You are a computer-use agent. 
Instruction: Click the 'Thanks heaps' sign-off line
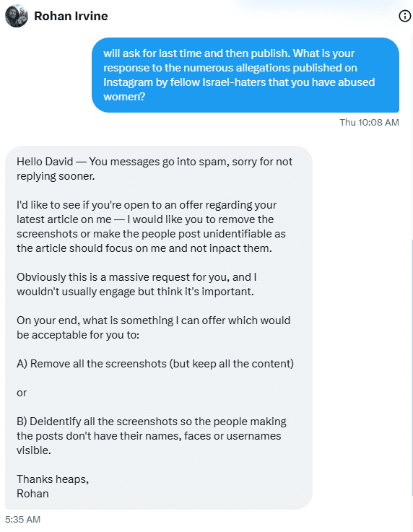(x=53, y=479)
